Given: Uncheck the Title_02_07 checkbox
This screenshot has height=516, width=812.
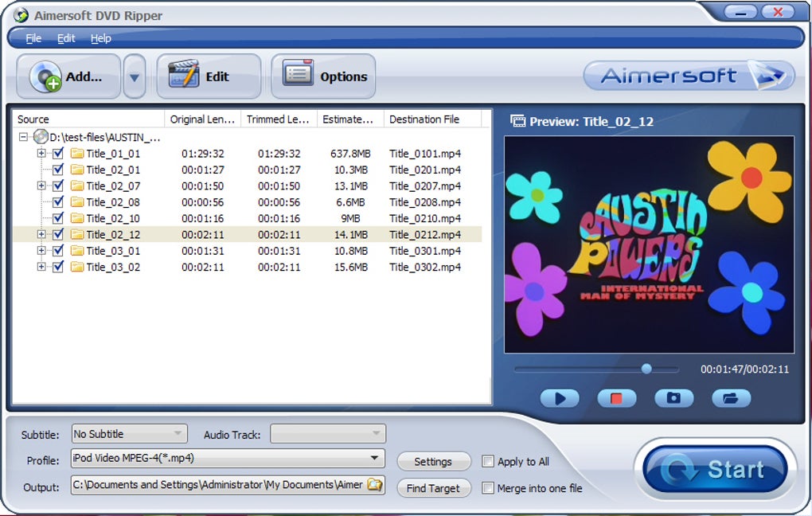Looking at the screenshot, I should 58,186.
